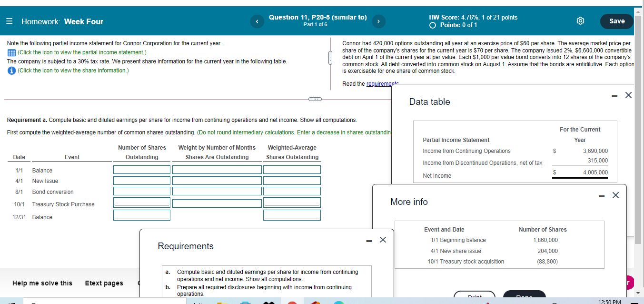The height and width of the screenshot is (304, 644).
Task: Minimize the Data table popup
Action: pos(614,96)
